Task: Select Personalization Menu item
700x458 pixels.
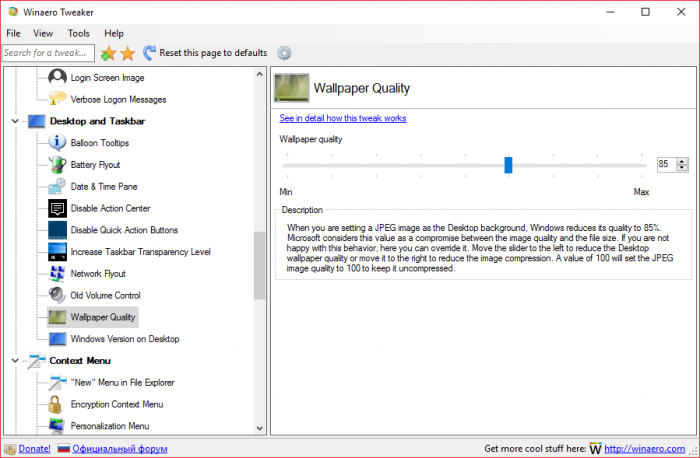Action: 110,426
